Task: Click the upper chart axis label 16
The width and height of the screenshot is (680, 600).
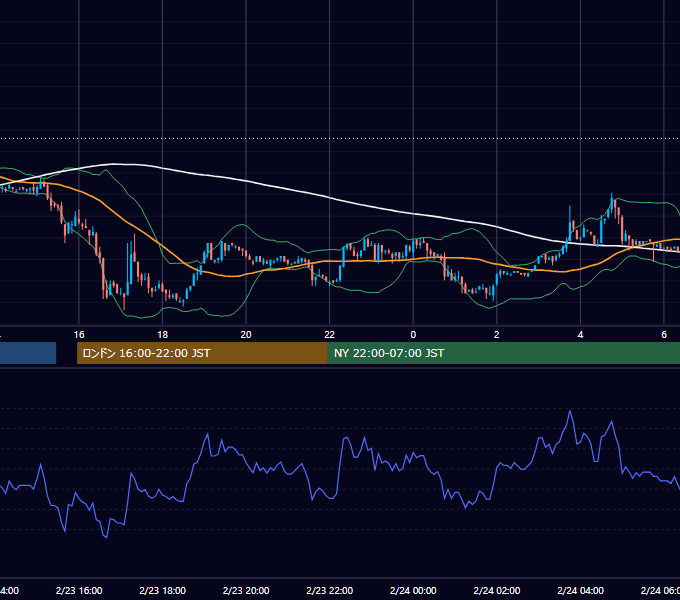Action: click(79, 335)
